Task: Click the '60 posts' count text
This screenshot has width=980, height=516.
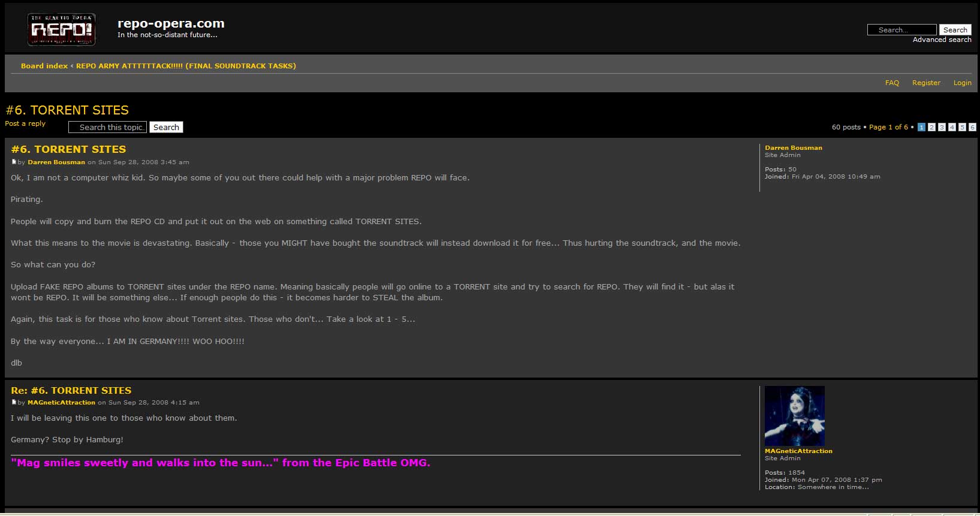Action: [x=846, y=127]
